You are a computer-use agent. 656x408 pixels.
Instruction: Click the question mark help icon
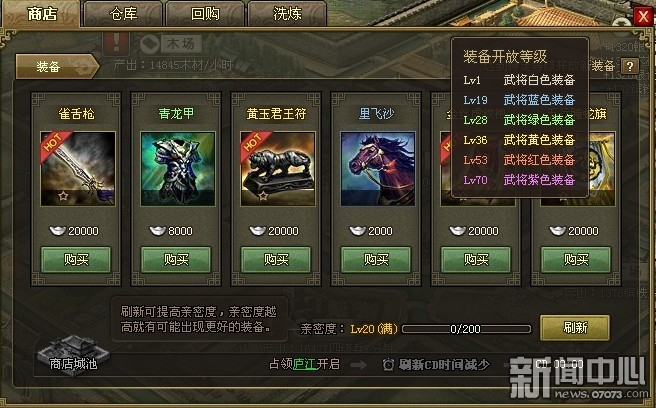pyautogui.click(x=630, y=66)
